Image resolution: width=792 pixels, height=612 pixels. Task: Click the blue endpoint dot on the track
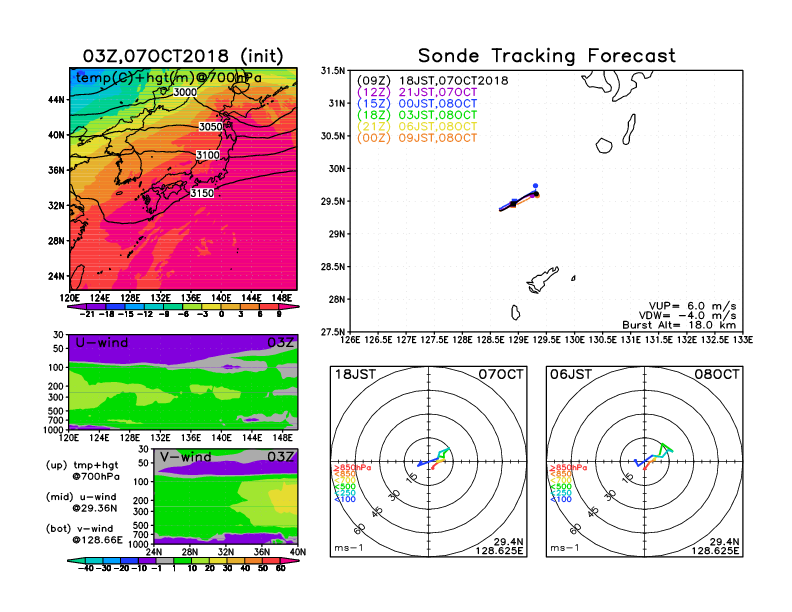pyautogui.click(x=535, y=186)
